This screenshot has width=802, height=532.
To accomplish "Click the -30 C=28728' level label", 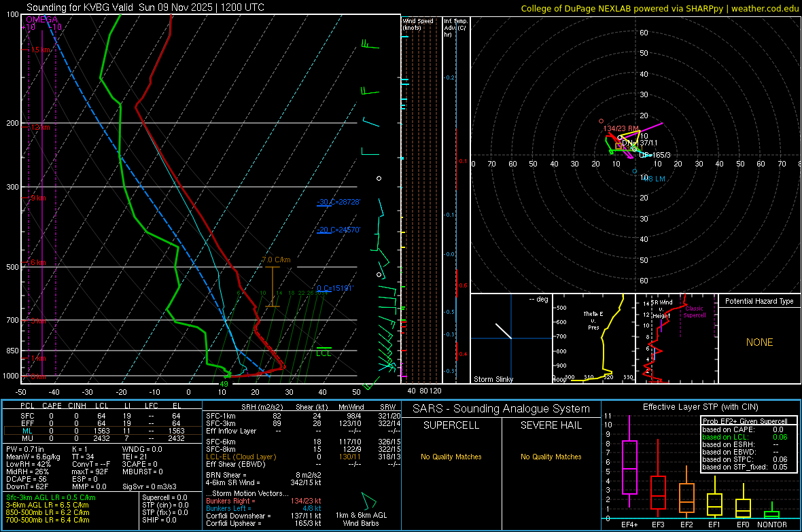I will [x=338, y=202].
